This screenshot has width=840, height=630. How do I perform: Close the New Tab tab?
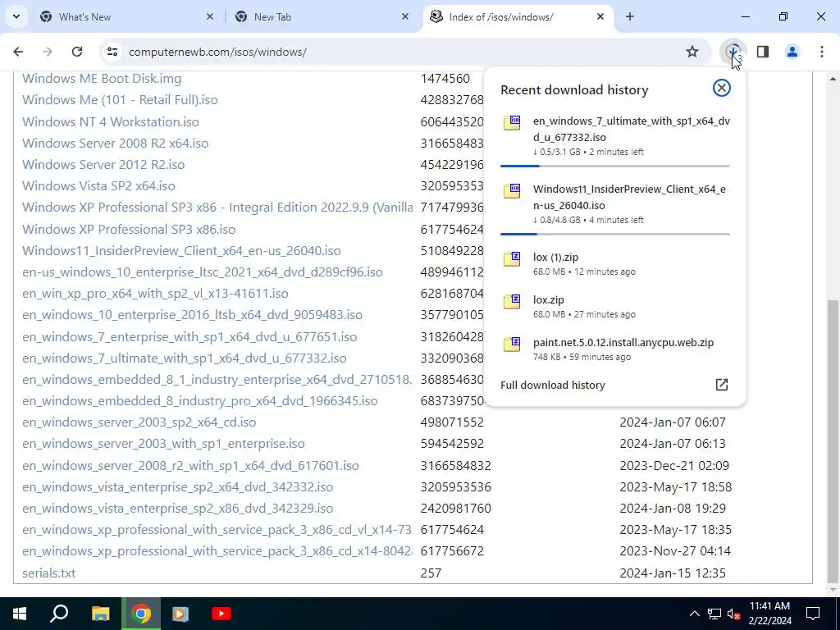click(x=405, y=16)
